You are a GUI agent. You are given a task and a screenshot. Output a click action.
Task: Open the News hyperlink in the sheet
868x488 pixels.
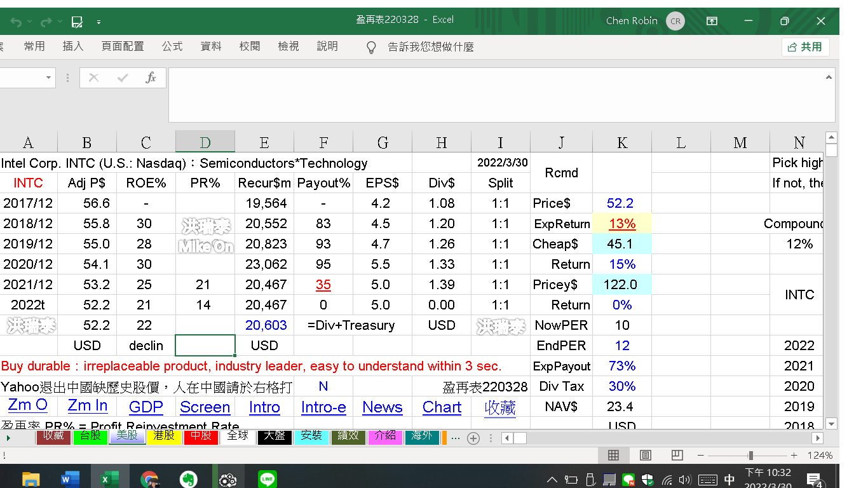pos(383,407)
